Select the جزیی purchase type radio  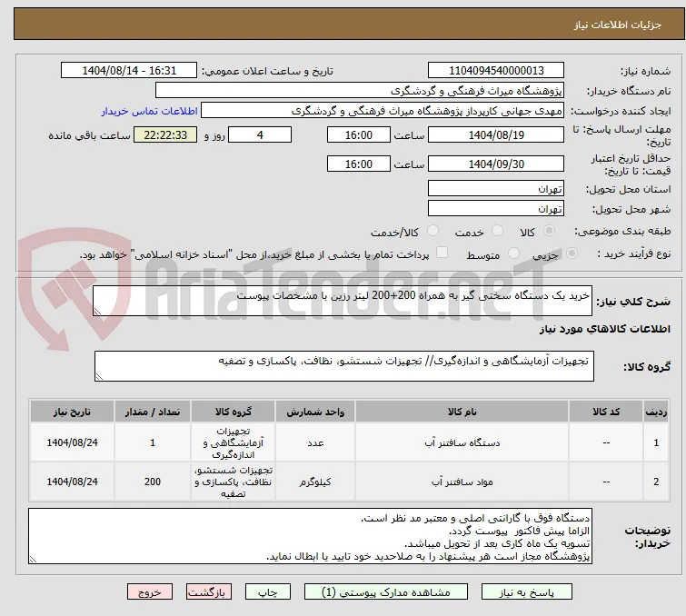pyautogui.click(x=572, y=253)
